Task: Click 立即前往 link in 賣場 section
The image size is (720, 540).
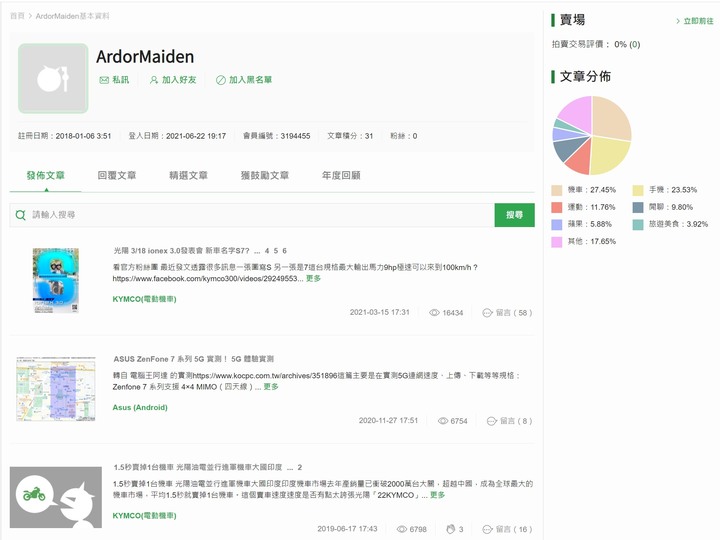Action: tap(698, 21)
